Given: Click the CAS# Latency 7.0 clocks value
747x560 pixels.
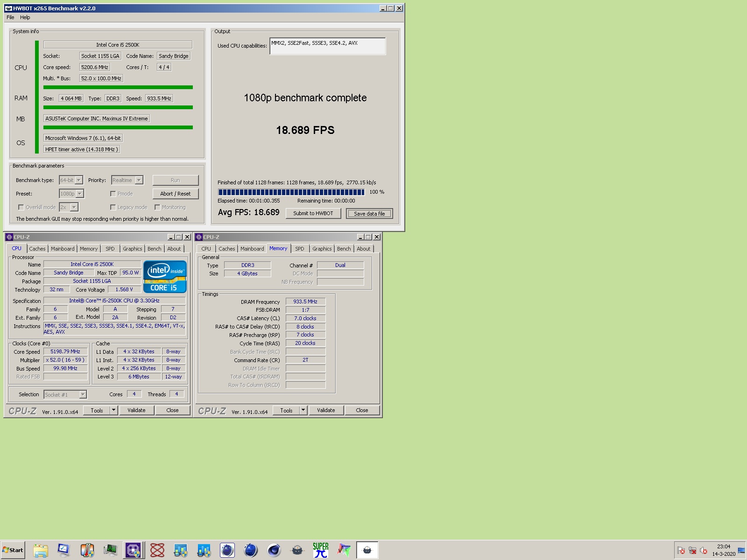Looking at the screenshot, I should (x=305, y=318).
